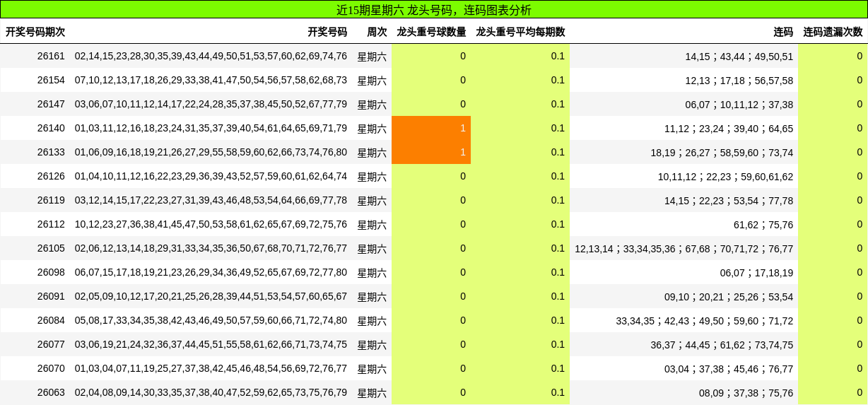868x405 pixels.
Task: Click drawn numbers starting 03,12,14,15,17
Action: point(211,200)
